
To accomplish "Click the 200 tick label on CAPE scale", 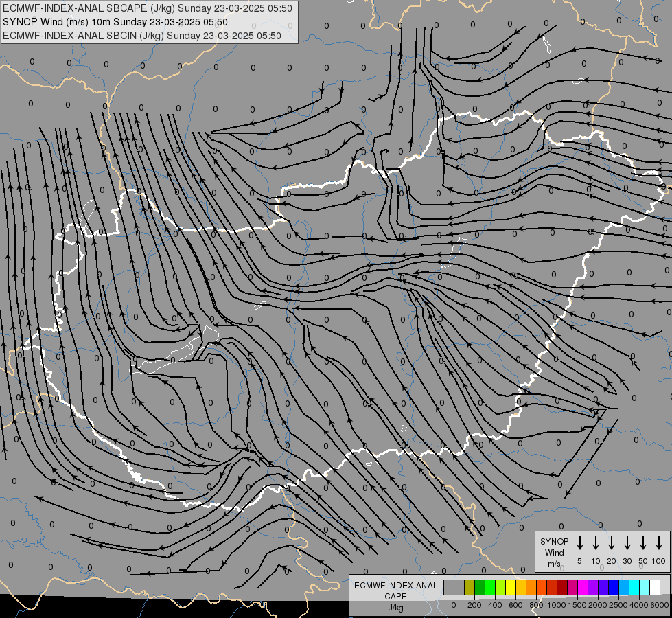I will pyautogui.click(x=474, y=605).
